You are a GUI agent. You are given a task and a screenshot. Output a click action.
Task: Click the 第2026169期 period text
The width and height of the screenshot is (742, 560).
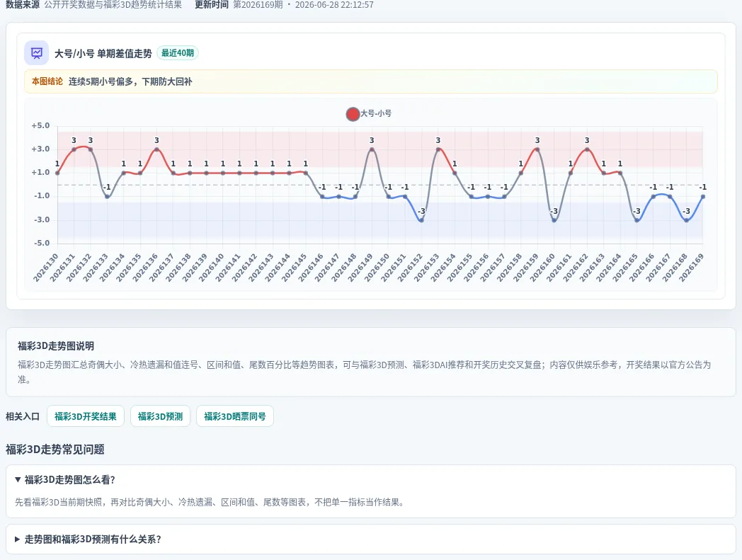point(258,5)
